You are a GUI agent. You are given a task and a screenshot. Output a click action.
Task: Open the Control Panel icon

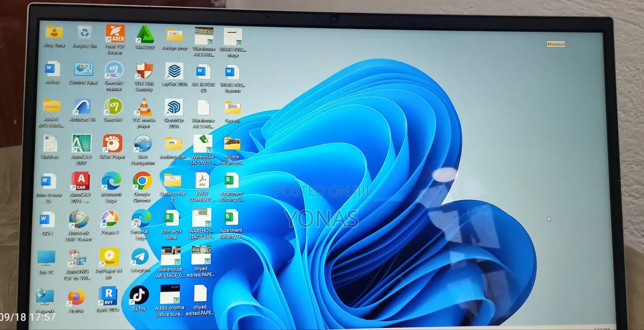point(83,74)
